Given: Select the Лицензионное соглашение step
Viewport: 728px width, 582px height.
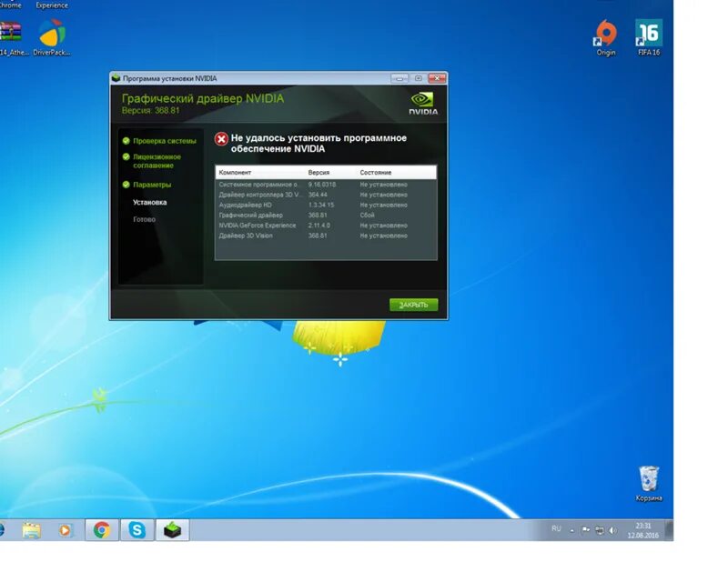Looking at the screenshot, I should (x=157, y=161).
